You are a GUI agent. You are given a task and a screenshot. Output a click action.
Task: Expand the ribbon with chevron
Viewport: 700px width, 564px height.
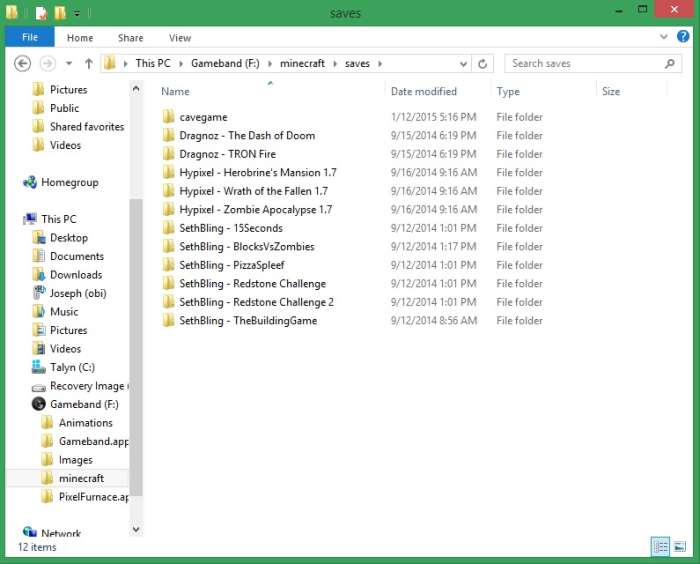pyautogui.click(x=663, y=37)
